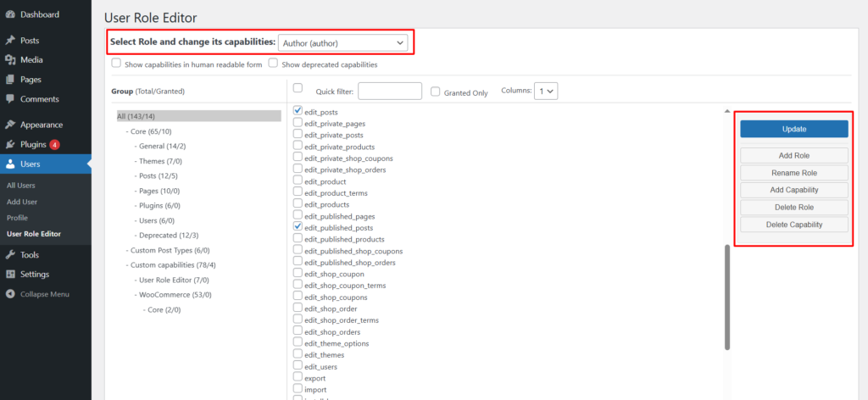Screen dimensions: 868x400
Task: Select Core (65/10) capability group
Action: tap(148, 131)
